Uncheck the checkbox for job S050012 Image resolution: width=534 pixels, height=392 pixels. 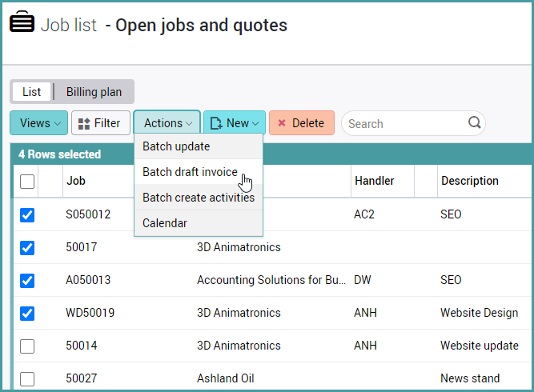27,215
